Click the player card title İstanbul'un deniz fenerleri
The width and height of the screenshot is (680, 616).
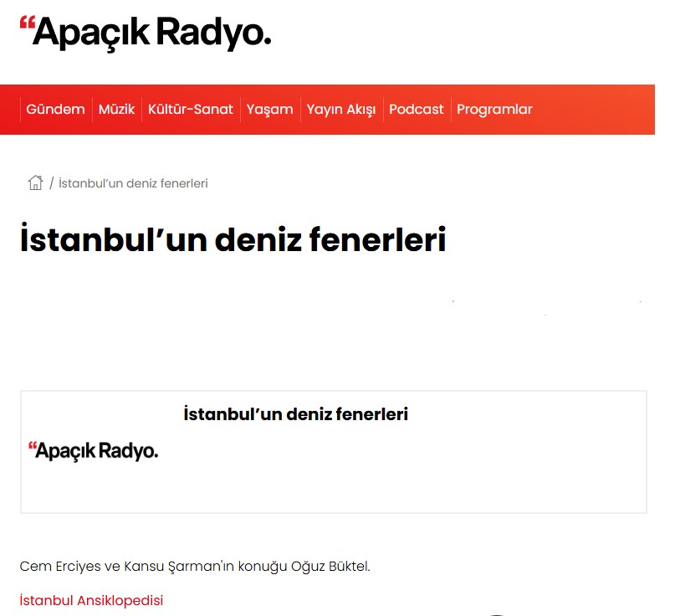[x=296, y=413]
